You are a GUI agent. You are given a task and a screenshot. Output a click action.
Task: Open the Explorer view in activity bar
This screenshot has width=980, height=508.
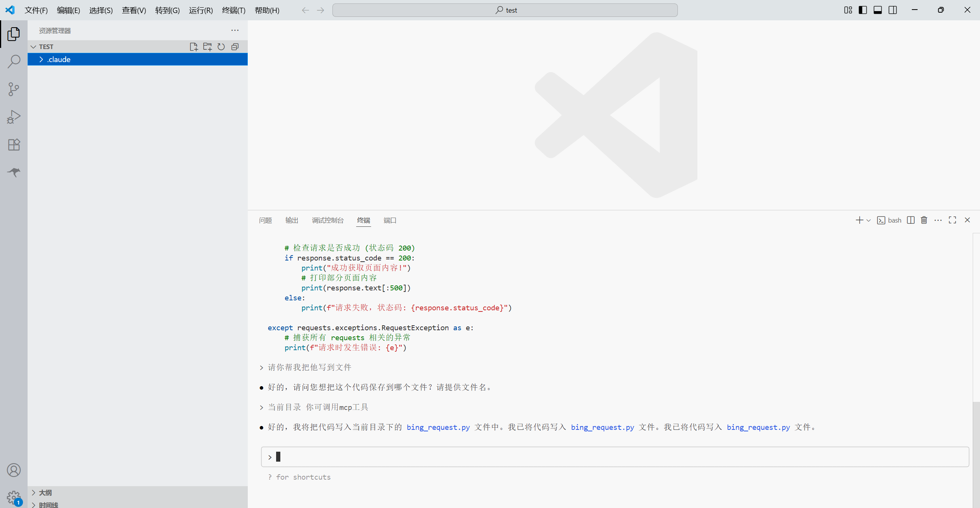click(x=14, y=34)
